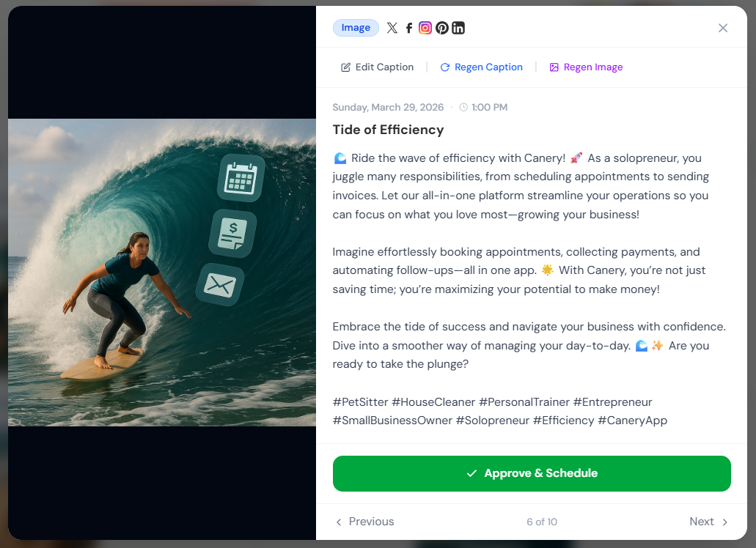The height and width of the screenshot is (548, 756).
Task: Click the left chevron before Previous
Action: 339,522
